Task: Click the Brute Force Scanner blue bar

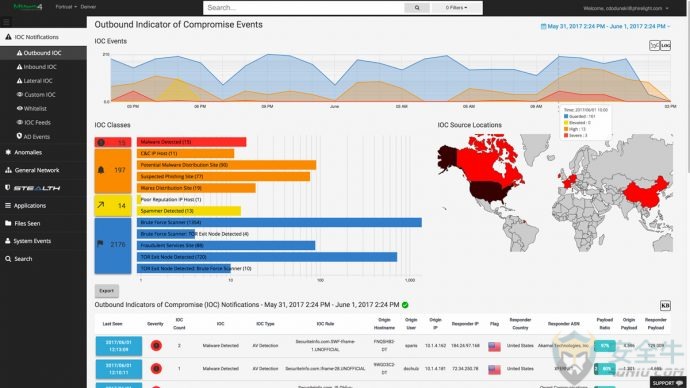Action: tap(279, 223)
